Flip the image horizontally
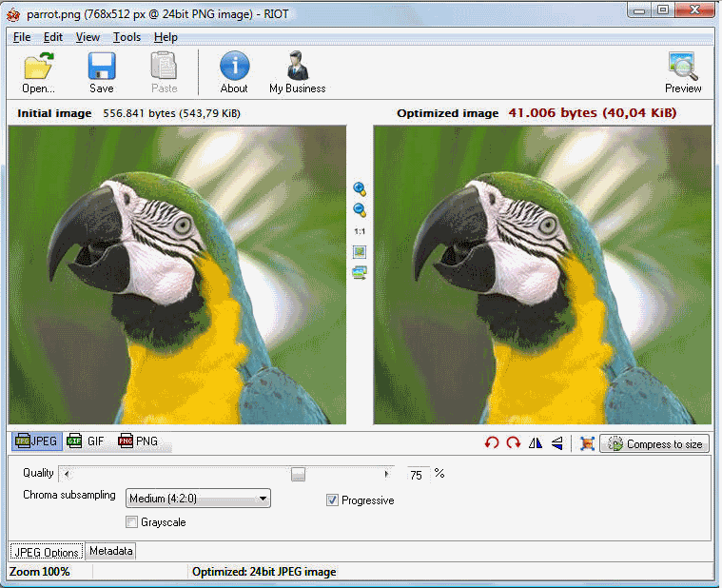This screenshot has width=722, height=588. point(536,443)
